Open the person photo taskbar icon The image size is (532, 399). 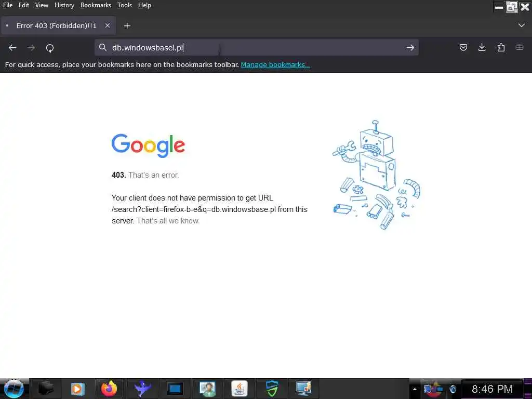207,389
